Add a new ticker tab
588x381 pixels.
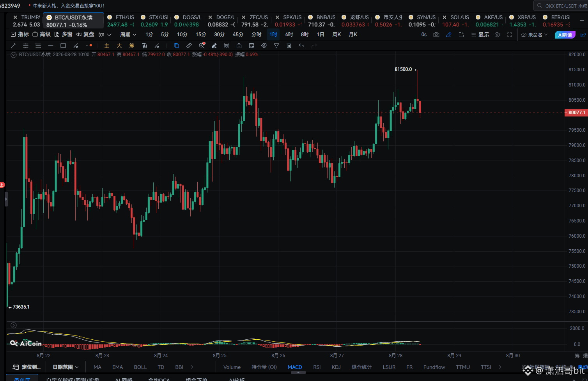tap(581, 21)
